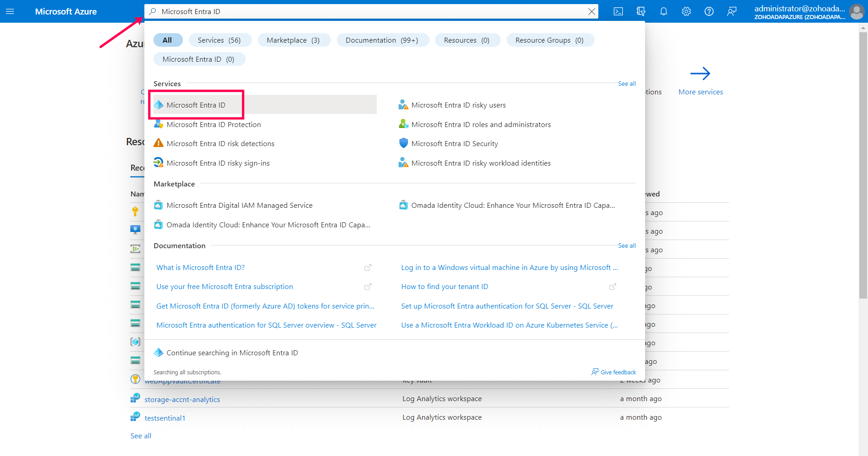The height and width of the screenshot is (456, 868).
Task: Toggle the Marketplace (3) result filter
Action: click(x=294, y=40)
